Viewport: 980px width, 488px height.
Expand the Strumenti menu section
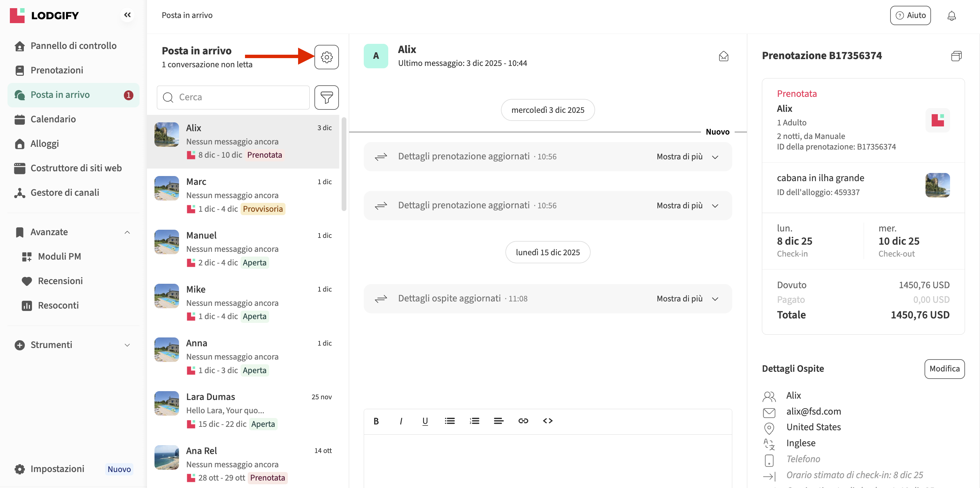[x=127, y=345]
